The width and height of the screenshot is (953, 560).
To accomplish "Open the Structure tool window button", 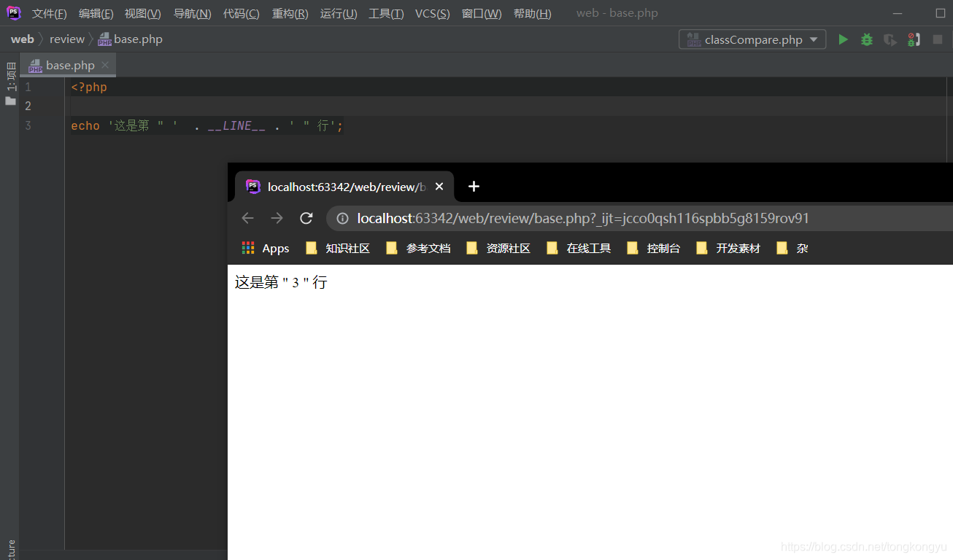I will [x=10, y=550].
